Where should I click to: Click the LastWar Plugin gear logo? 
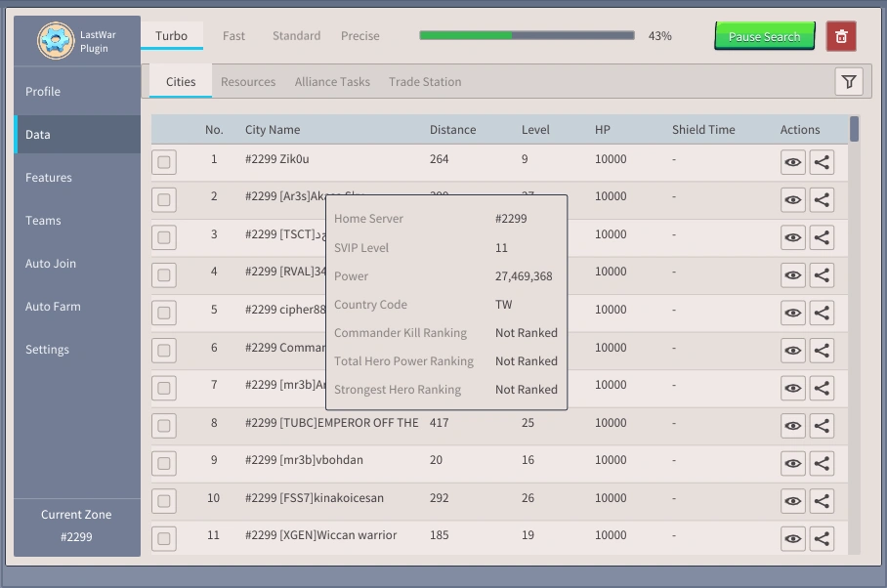click(56, 41)
